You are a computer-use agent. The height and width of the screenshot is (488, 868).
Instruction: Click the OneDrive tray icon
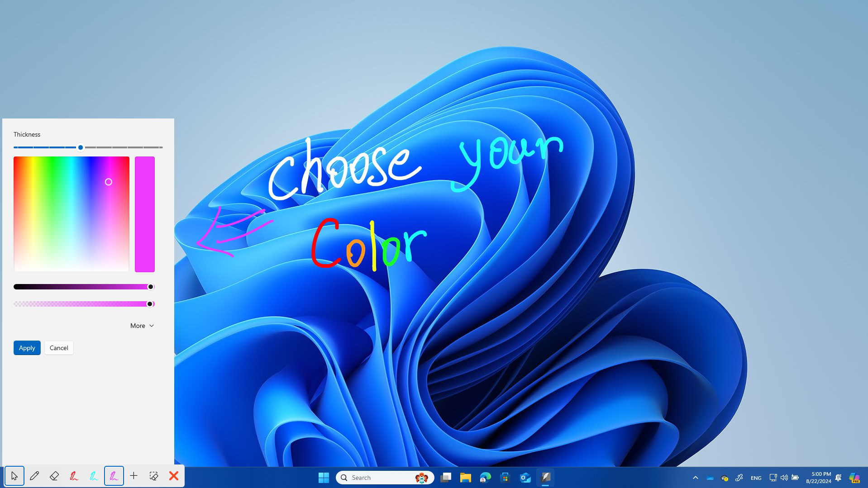pos(710,478)
